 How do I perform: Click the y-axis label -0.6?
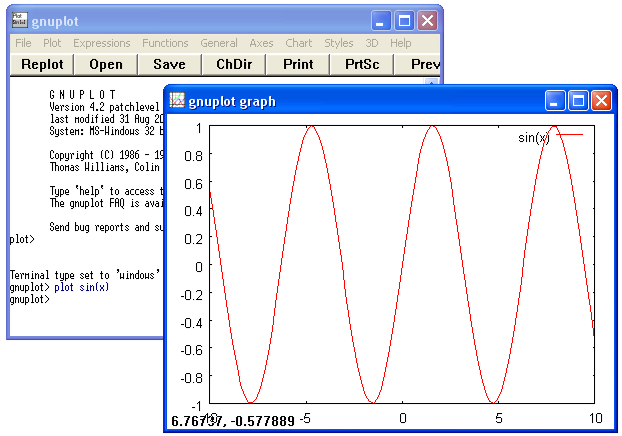tap(191, 350)
